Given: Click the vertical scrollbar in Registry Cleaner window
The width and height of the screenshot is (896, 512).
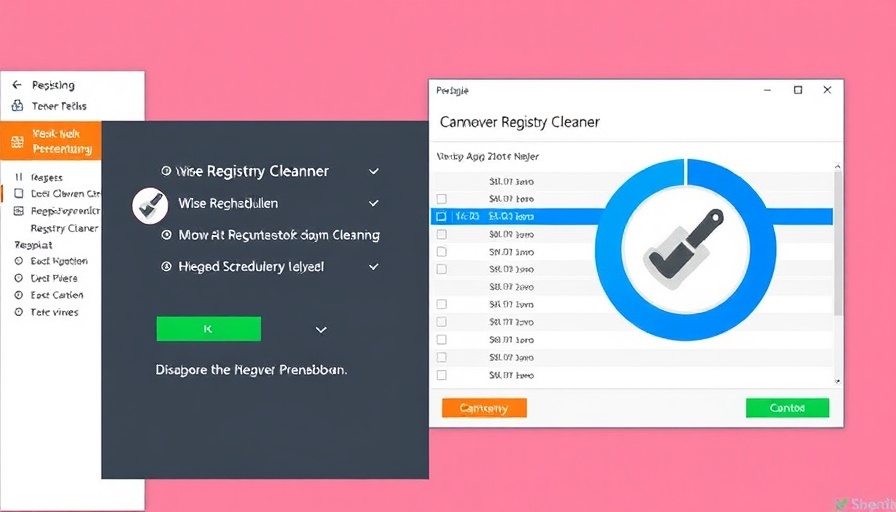Looking at the screenshot, I should [838, 243].
